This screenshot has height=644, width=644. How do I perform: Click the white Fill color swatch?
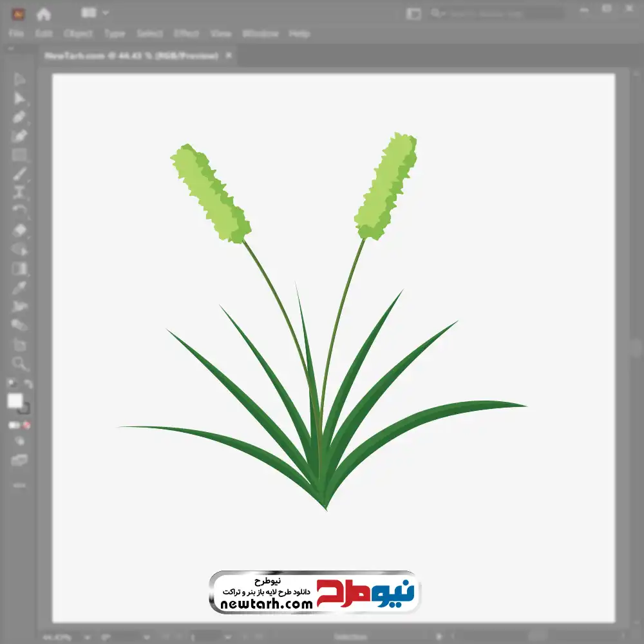[15, 401]
